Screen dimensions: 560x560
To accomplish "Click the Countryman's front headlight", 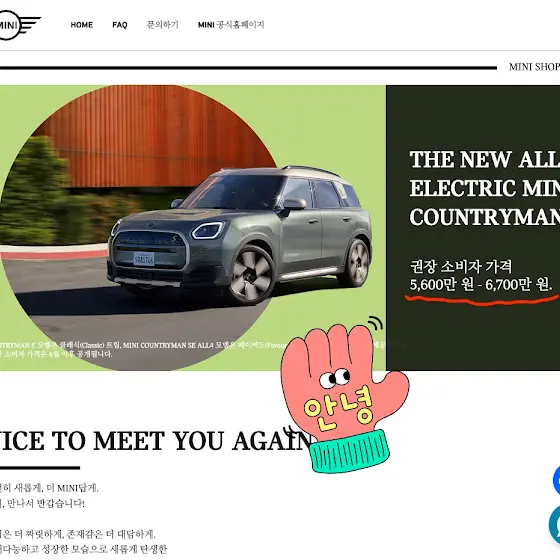I will click(x=208, y=230).
